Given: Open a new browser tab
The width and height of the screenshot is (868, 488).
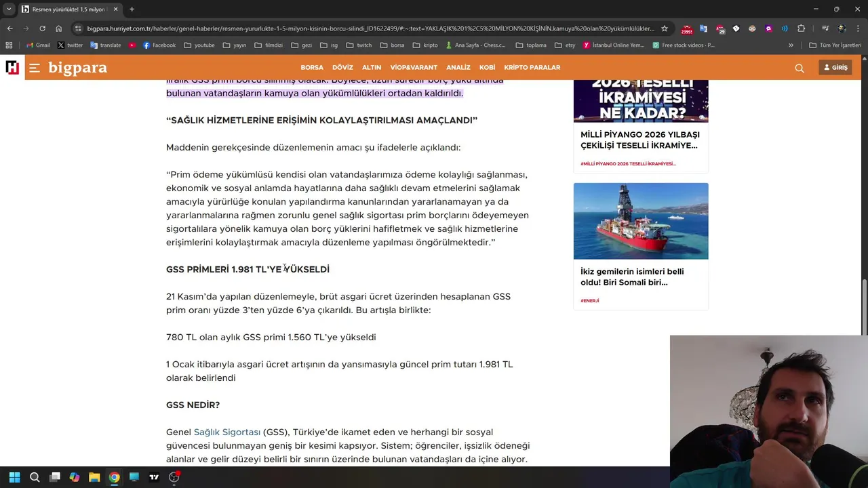Looking at the screenshot, I should (x=132, y=9).
